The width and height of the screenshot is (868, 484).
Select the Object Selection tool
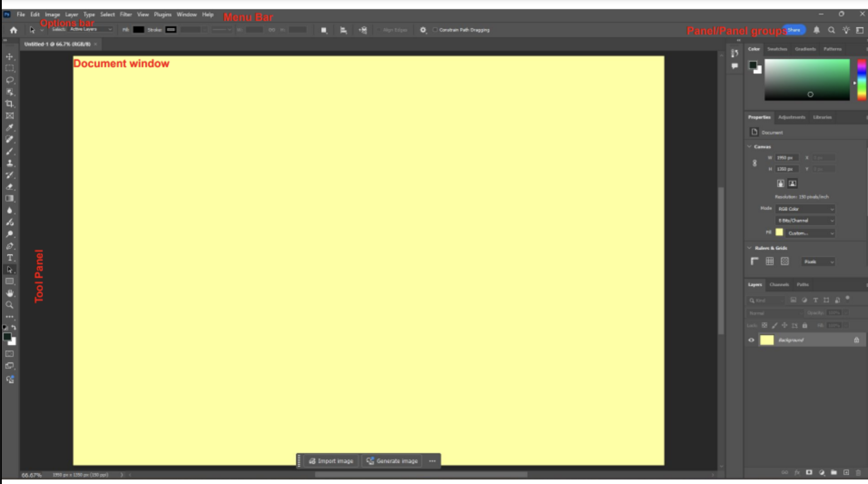[10, 92]
